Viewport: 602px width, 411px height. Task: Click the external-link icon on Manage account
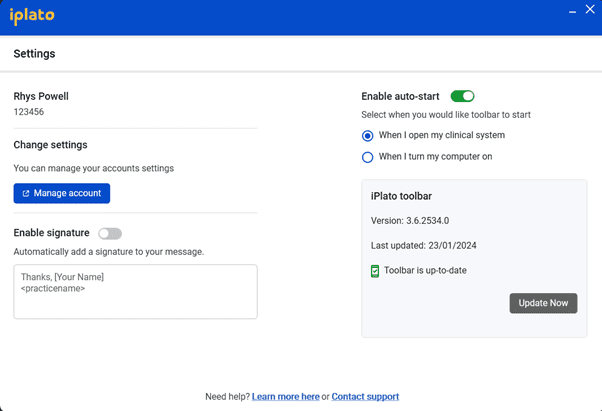coord(26,193)
